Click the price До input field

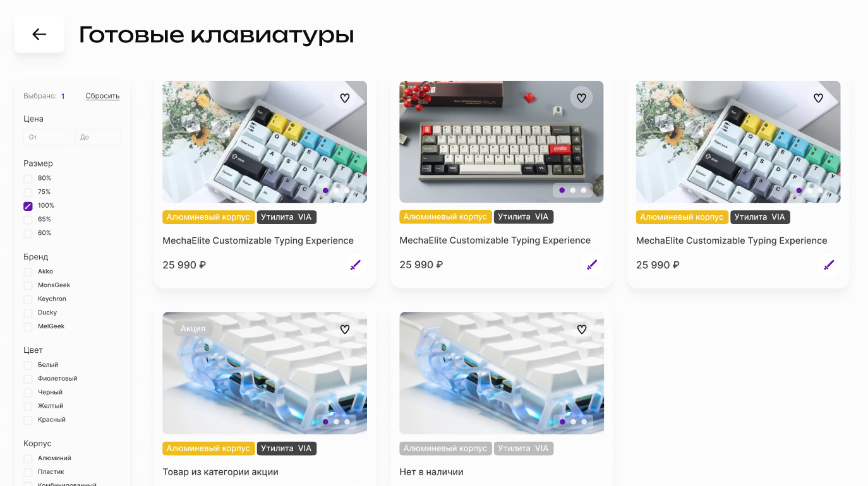click(98, 137)
